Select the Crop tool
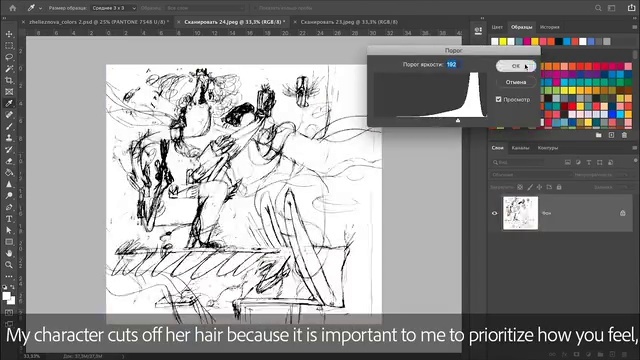640x360 pixels. point(9,80)
